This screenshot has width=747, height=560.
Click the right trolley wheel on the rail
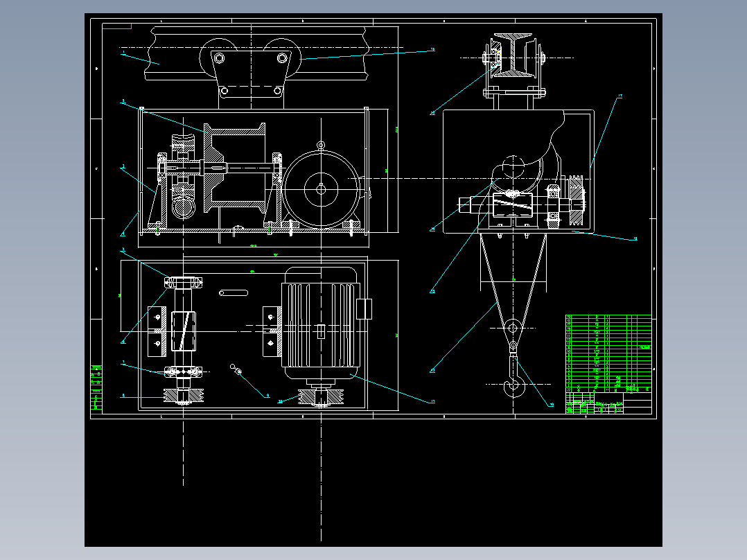pos(282,59)
